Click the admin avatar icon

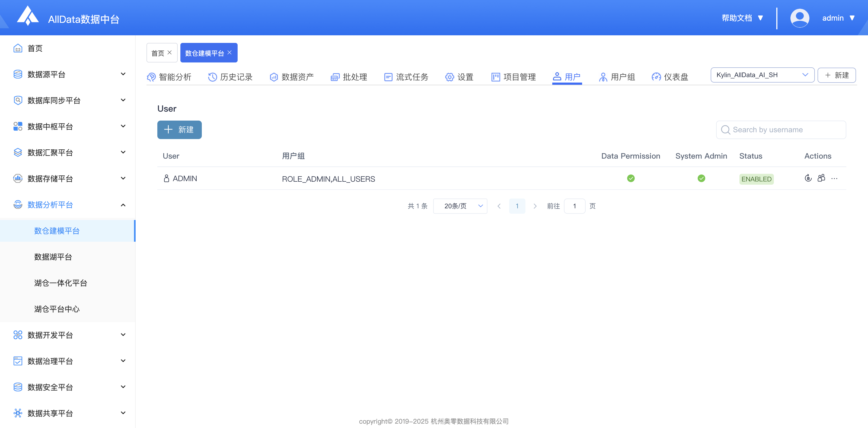(x=799, y=18)
